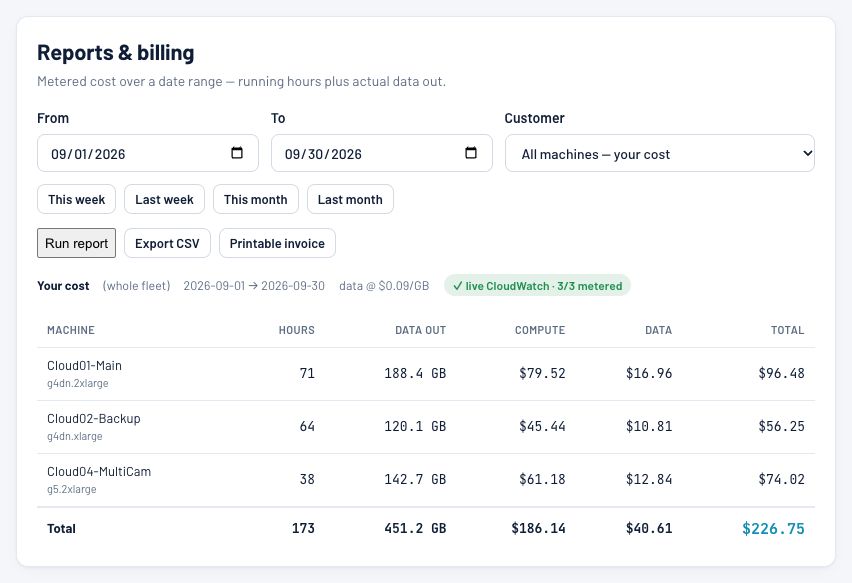The height and width of the screenshot is (583, 852).
Task: Click the $45.44 compute cost
Action: point(542,427)
